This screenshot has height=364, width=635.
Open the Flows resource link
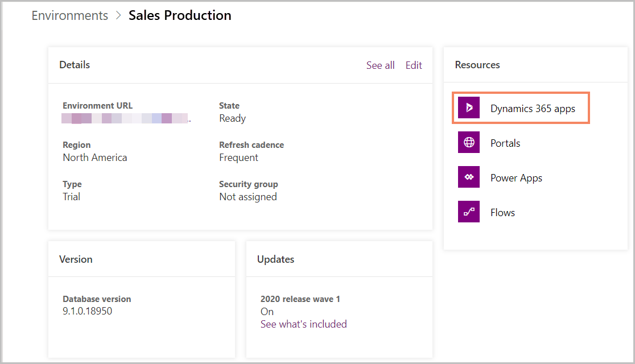[502, 213]
